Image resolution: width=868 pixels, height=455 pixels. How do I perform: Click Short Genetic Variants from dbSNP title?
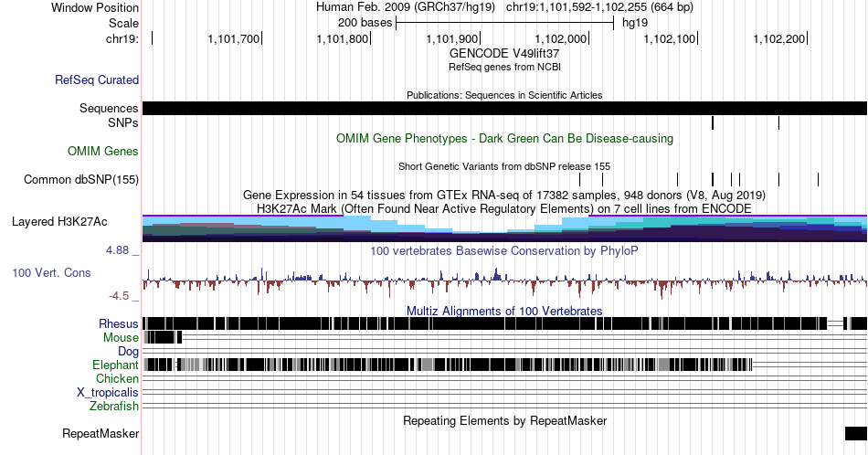pos(504,166)
